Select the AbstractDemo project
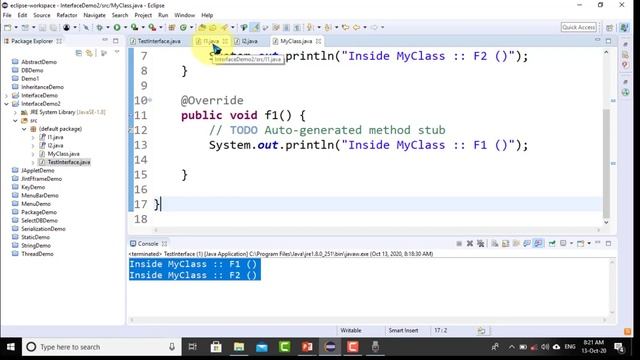Screen dimensions: 640x360 39,62
